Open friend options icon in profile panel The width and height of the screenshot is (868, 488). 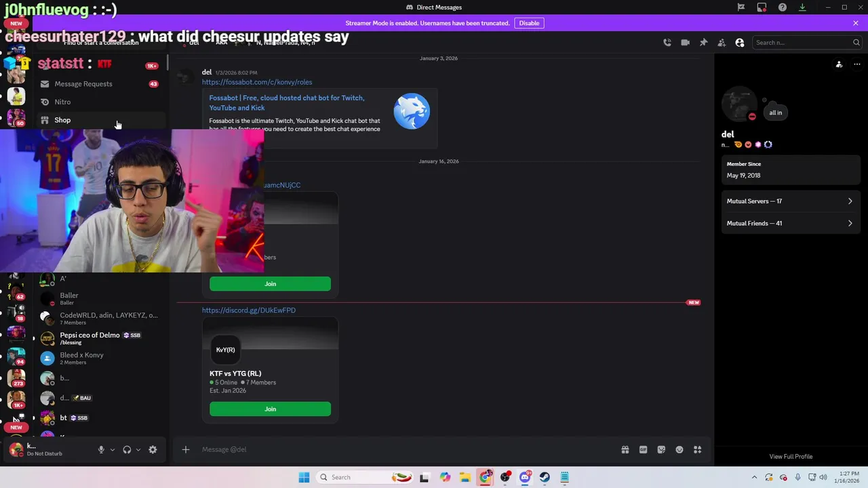tap(839, 64)
